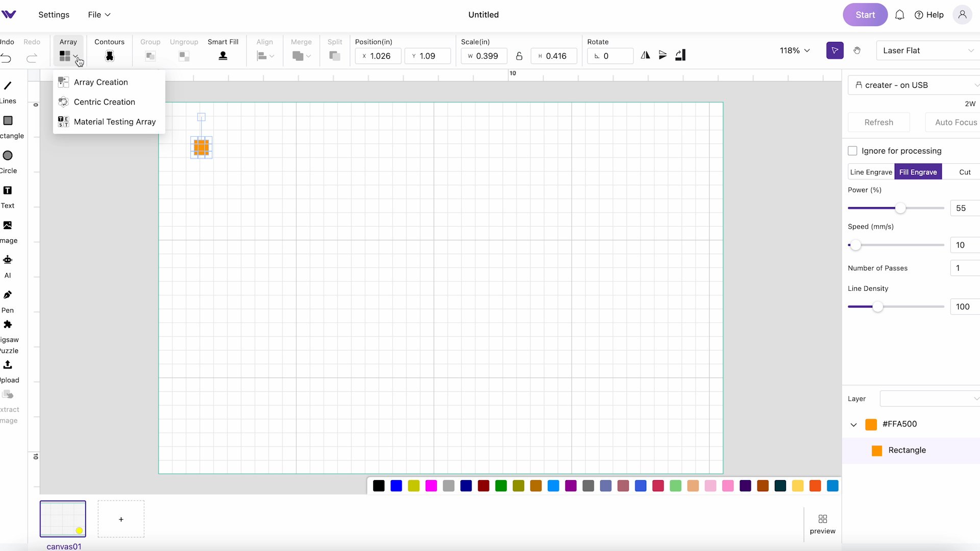
Task: Click the Smart Fill toolbar button
Action: point(223,56)
